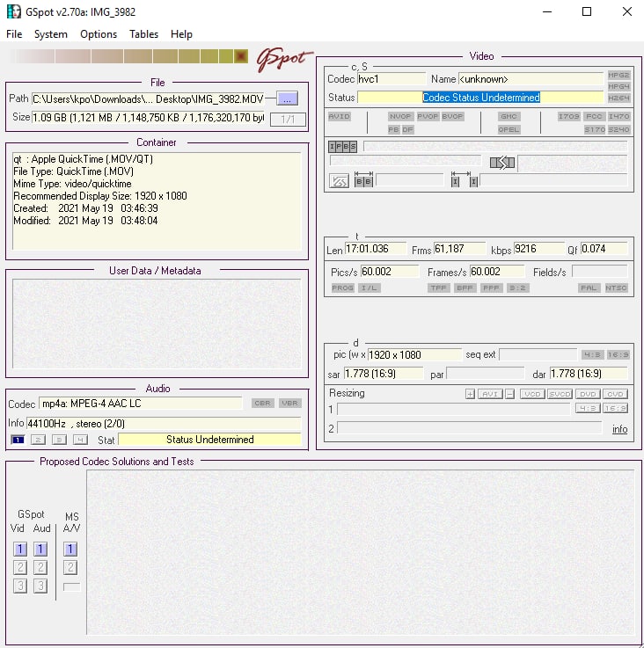The height and width of the screenshot is (648, 644).
Task: Click the MPG4 indicator
Action: 618,86
